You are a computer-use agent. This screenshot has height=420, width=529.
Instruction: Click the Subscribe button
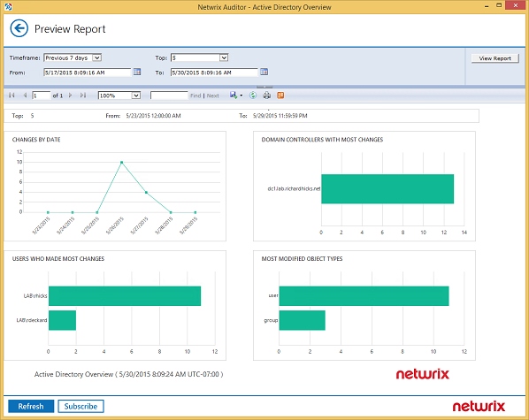point(80,406)
